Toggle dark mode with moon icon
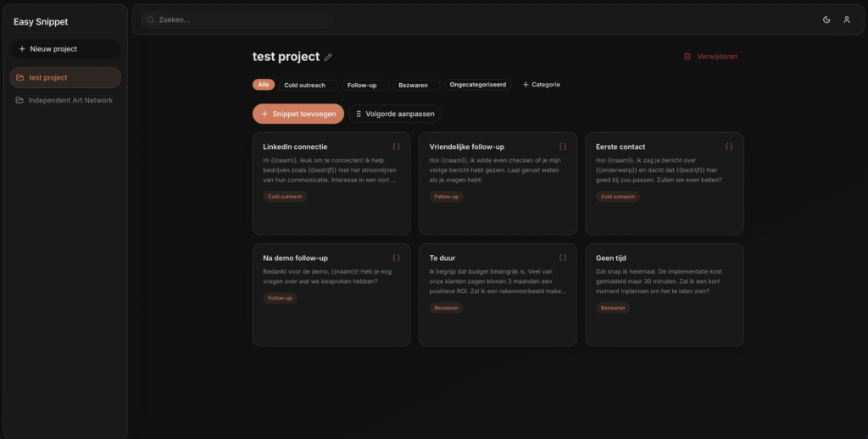Image resolution: width=868 pixels, height=439 pixels. (826, 19)
